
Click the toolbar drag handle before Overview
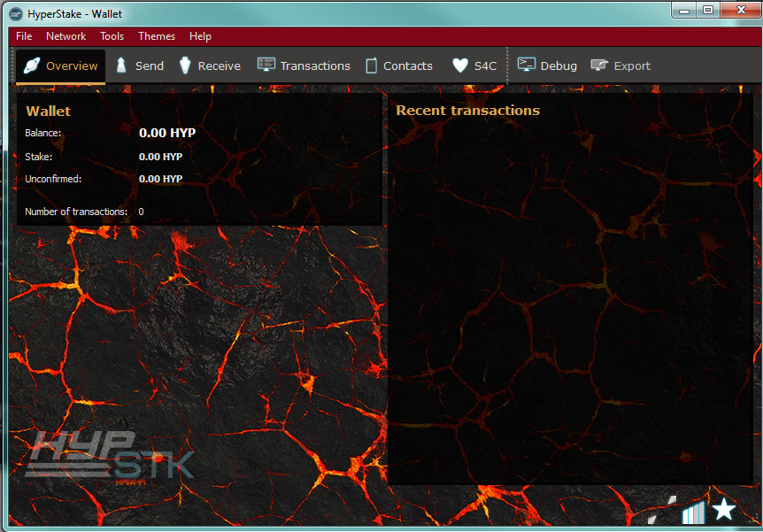pyautogui.click(x=13, y=66)
